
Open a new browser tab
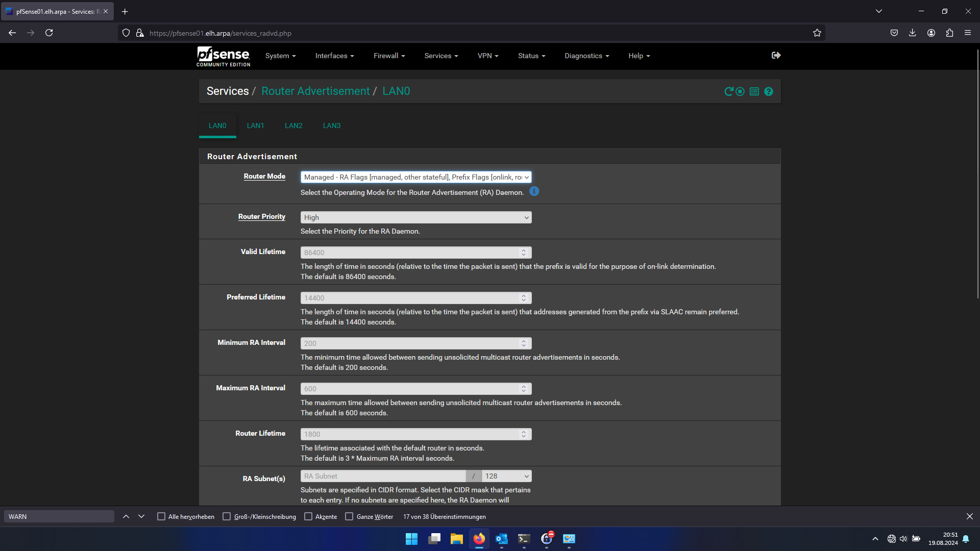125,11
